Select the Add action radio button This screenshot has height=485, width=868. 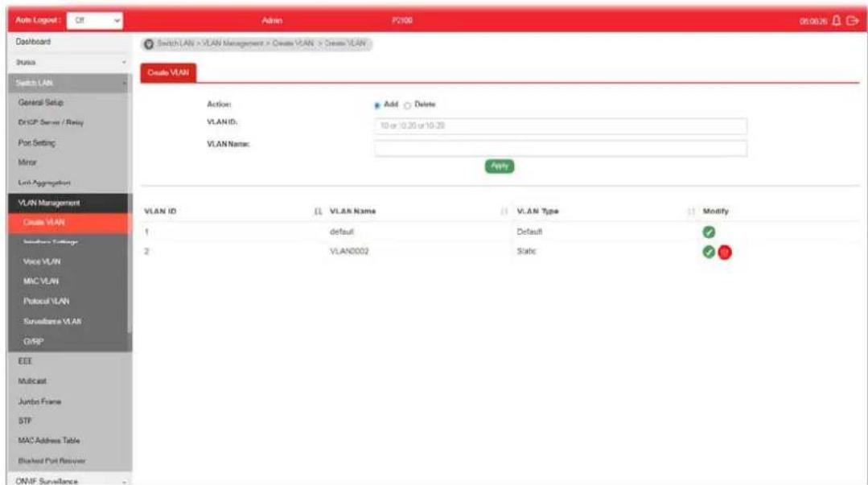377,105
